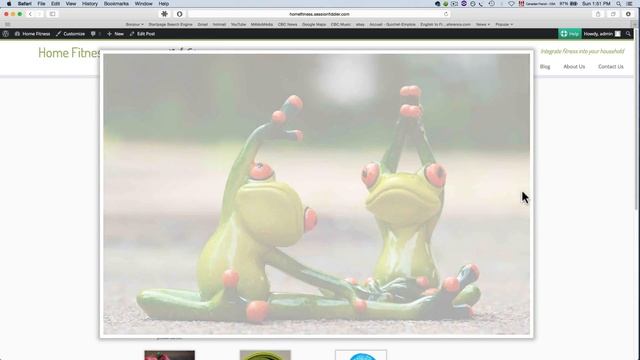This screenshot has height=360, width=640.
Task: Click the bookmarks bar grid icon
Action: pyautogui.click(x=7, y=24)
